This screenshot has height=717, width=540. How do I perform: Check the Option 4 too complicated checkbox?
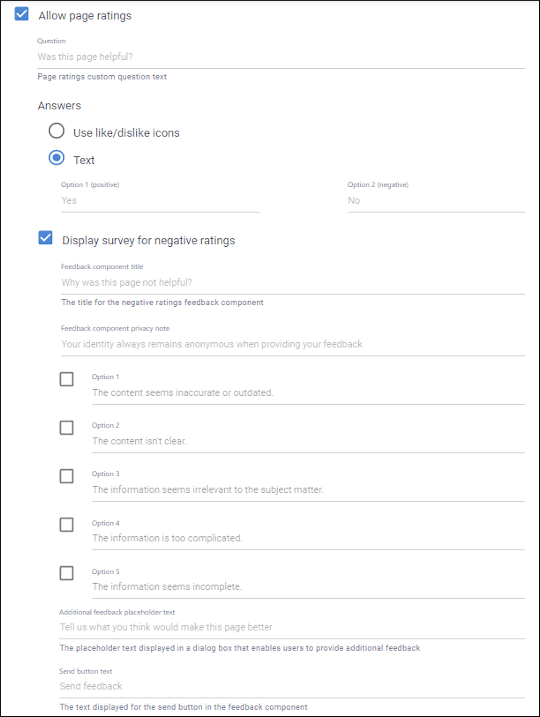tap(67, 525)
